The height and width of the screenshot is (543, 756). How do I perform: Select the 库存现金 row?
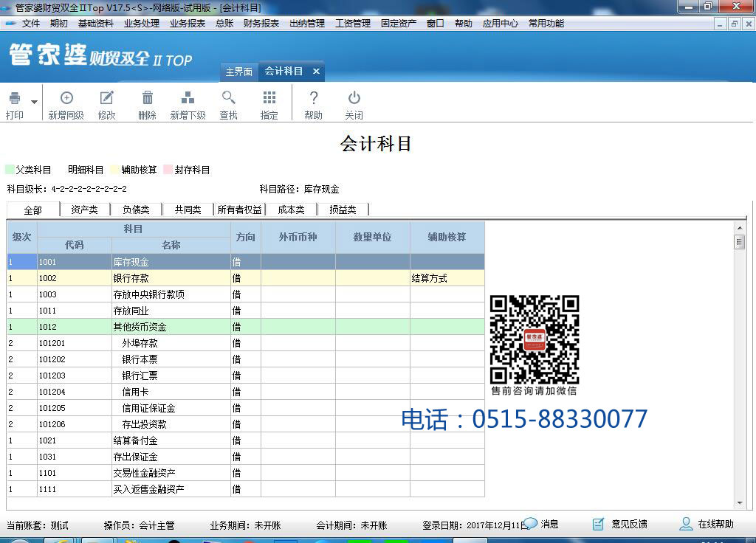point(246,262)
